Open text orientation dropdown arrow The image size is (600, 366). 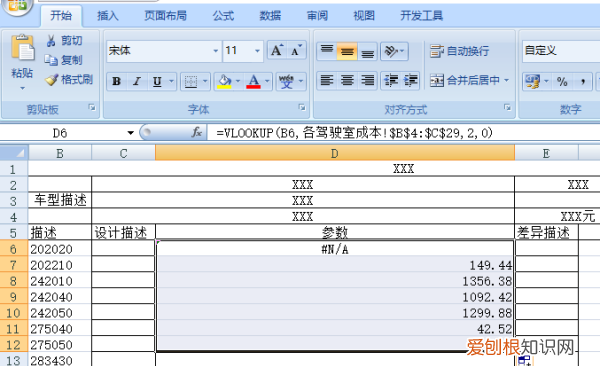[403, 51]
